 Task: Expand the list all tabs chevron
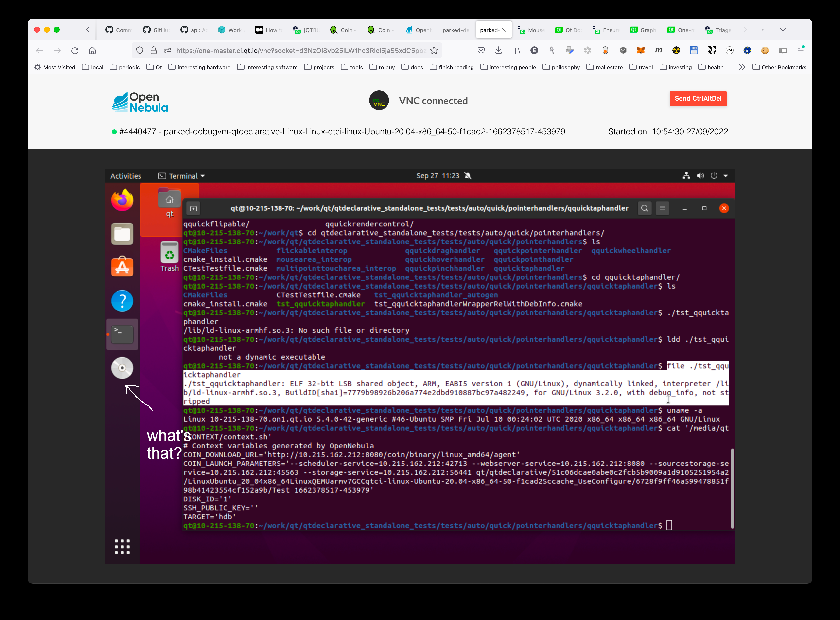click(783, 30)
